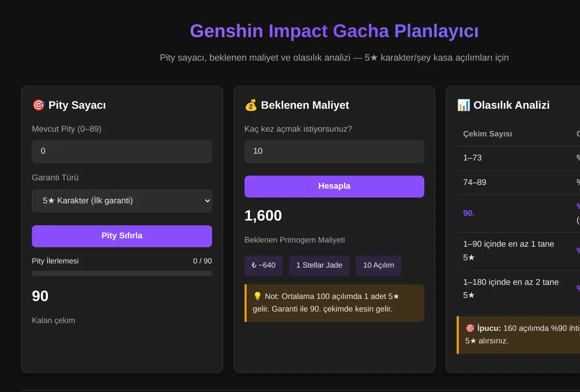Click the 74–89 table row

[x=519, y=183]
